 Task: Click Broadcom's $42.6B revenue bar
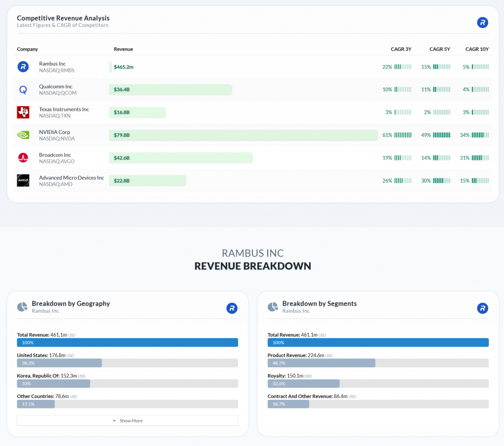(181, 158)
